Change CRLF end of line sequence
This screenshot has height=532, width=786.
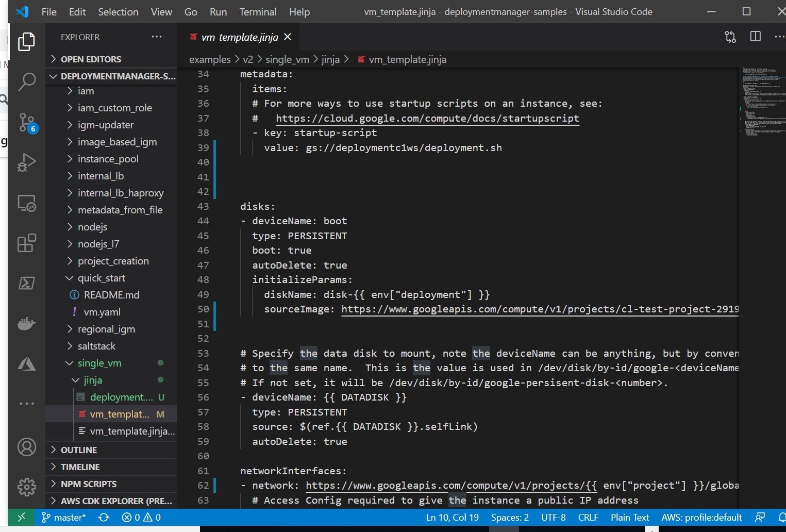588,517
